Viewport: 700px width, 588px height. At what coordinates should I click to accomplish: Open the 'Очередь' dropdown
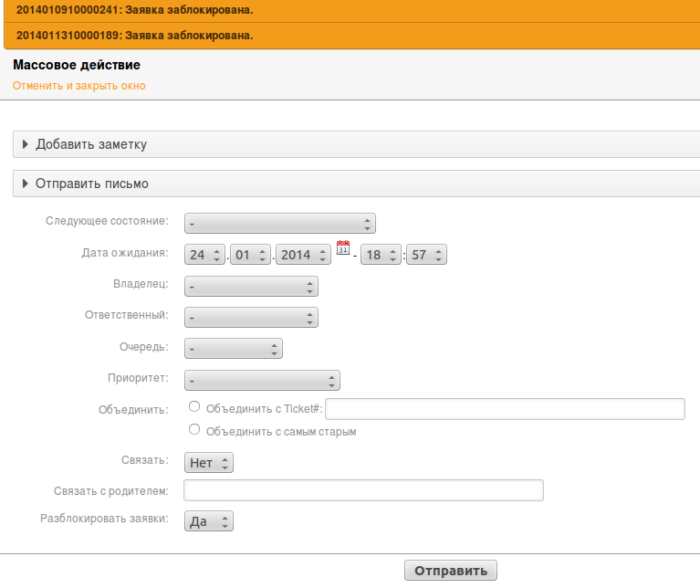tap(234, 349)
